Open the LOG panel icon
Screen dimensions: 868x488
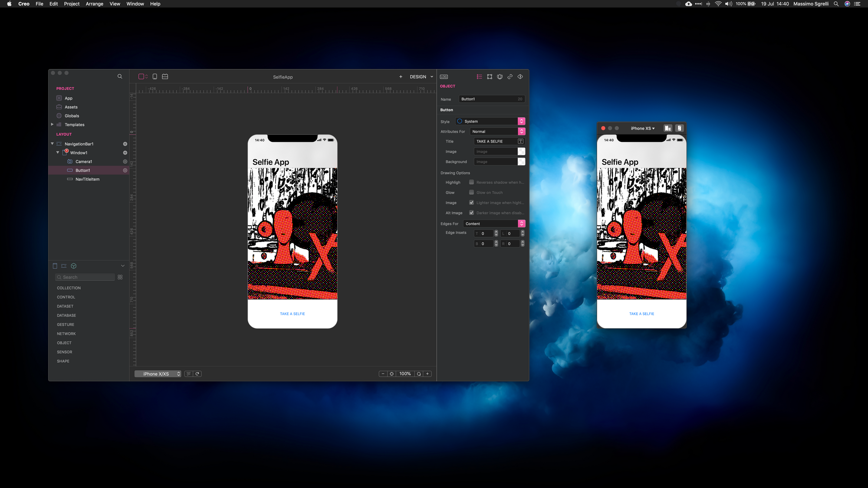tap(444, 77)
